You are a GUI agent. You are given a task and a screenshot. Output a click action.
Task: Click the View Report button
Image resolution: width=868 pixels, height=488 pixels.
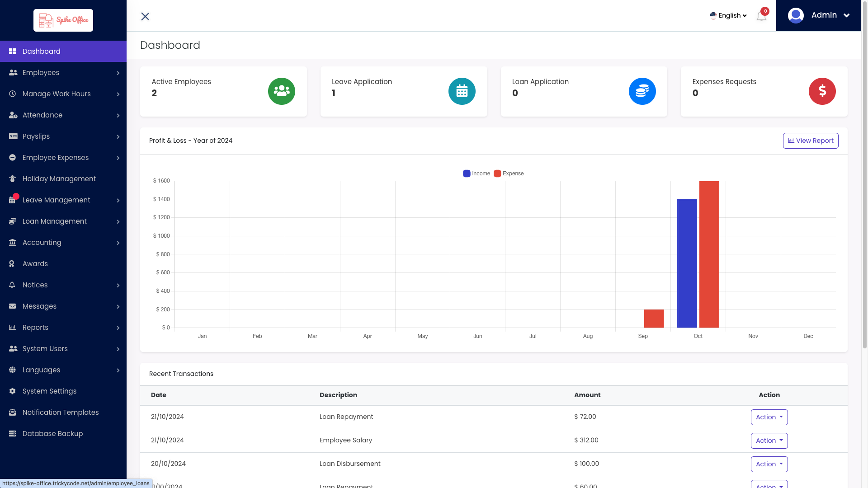point(810,141)
